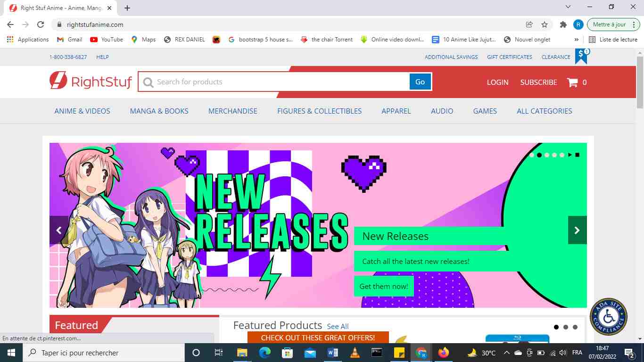Open the See All featured products link

(338, 327)
